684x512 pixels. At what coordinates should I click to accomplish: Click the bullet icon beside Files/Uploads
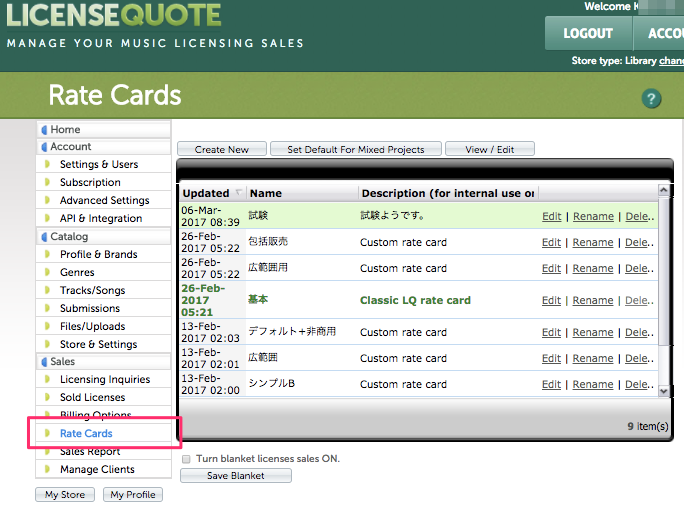[x=46, y=327]
